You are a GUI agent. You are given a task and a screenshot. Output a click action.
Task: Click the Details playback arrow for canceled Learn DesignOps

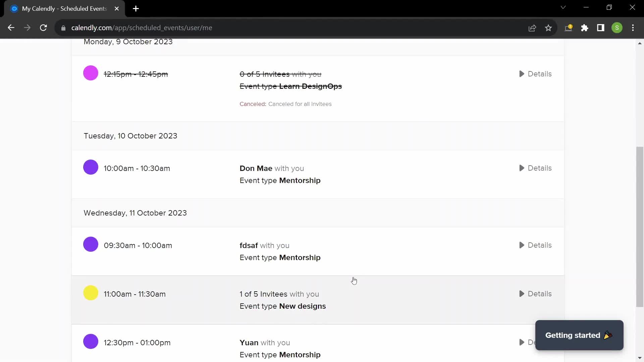522,74
